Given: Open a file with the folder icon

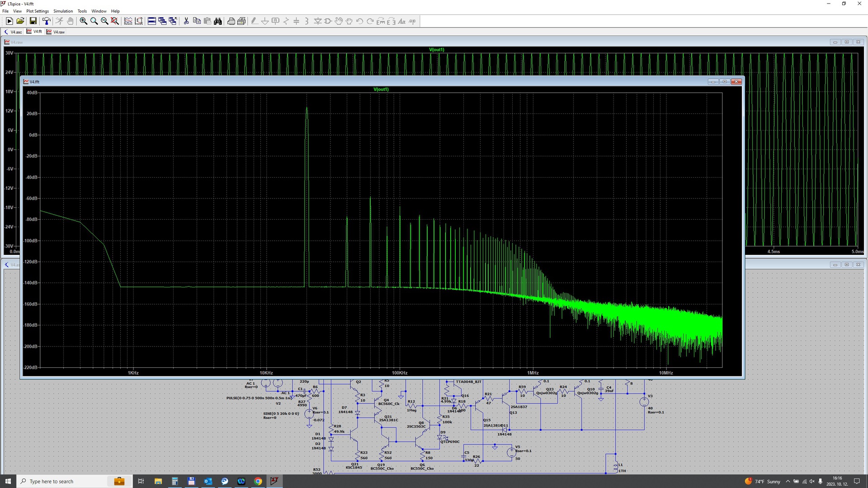Looking at the screenshot, I should pos(20,21).
